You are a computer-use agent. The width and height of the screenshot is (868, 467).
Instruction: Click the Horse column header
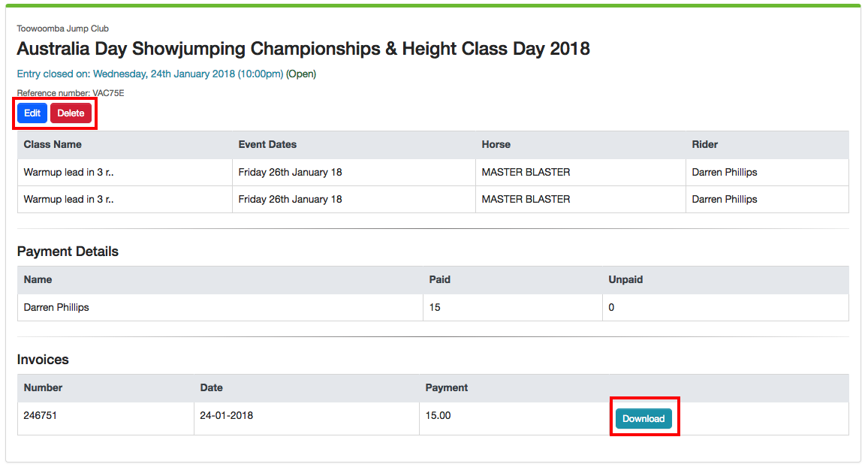pyautogui.click(x=496, y=144)
